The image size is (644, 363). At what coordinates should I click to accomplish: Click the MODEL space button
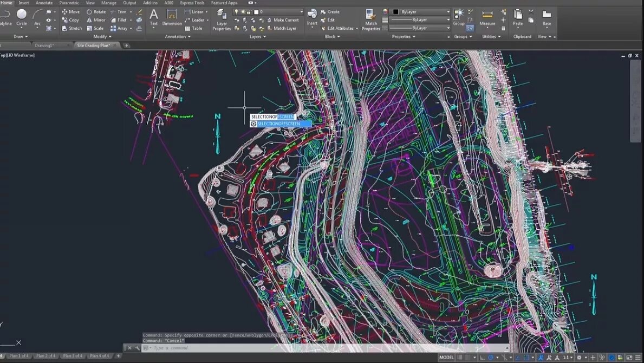(446, 357)
